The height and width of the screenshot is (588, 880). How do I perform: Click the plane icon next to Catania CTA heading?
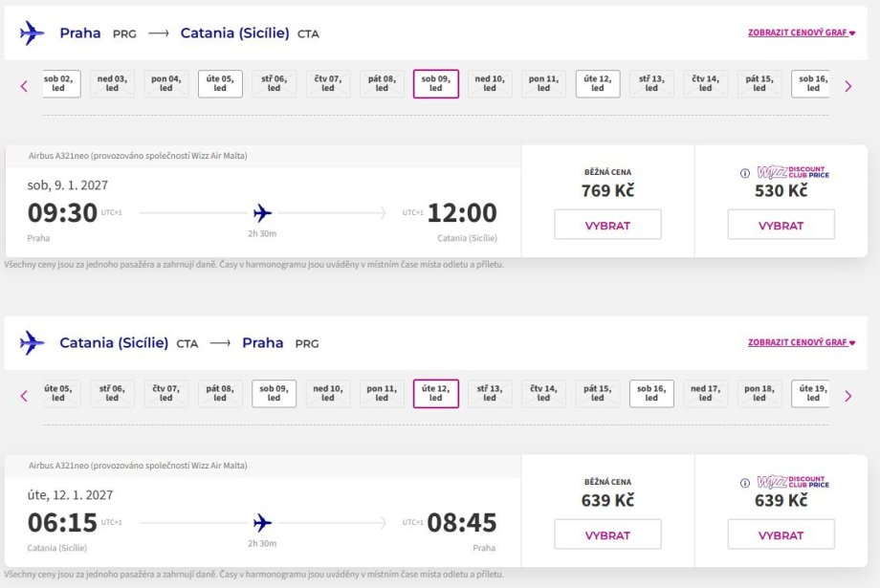click(33, 343)
